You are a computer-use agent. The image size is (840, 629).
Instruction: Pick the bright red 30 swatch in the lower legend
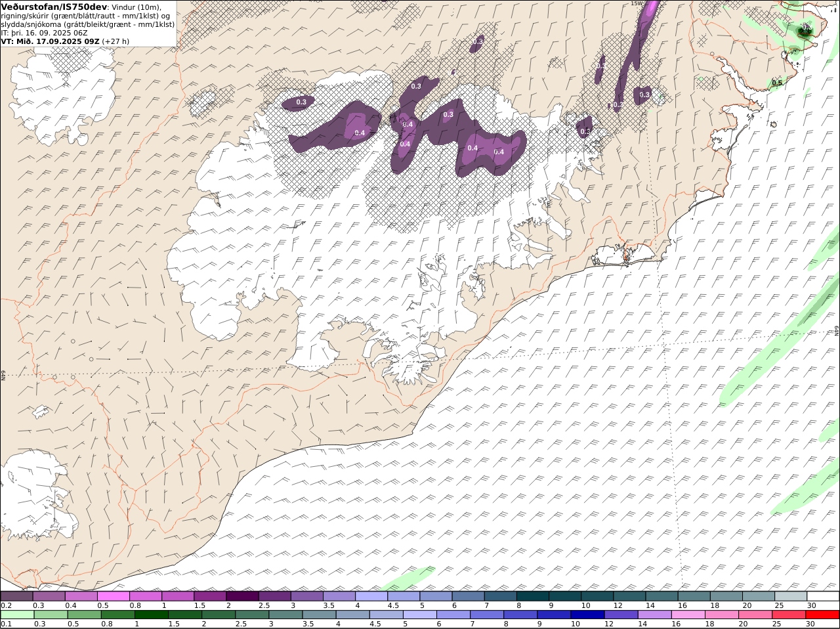(x=822, y=615)
